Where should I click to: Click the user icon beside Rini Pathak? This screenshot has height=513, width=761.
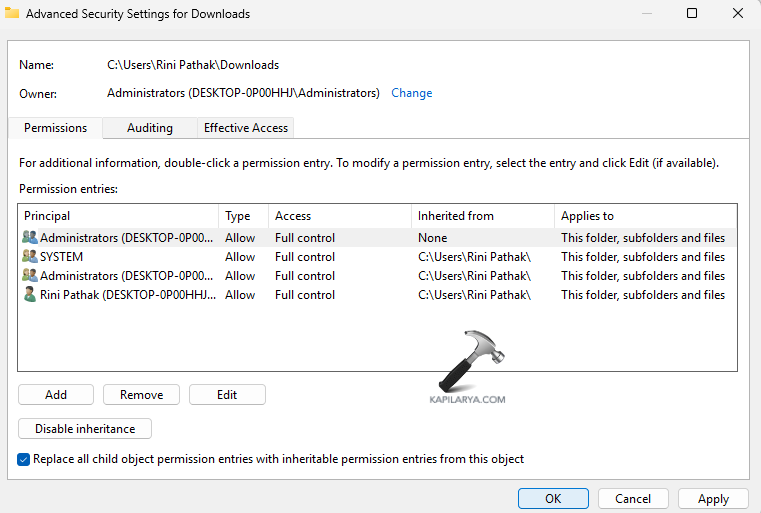click(30, 295)
